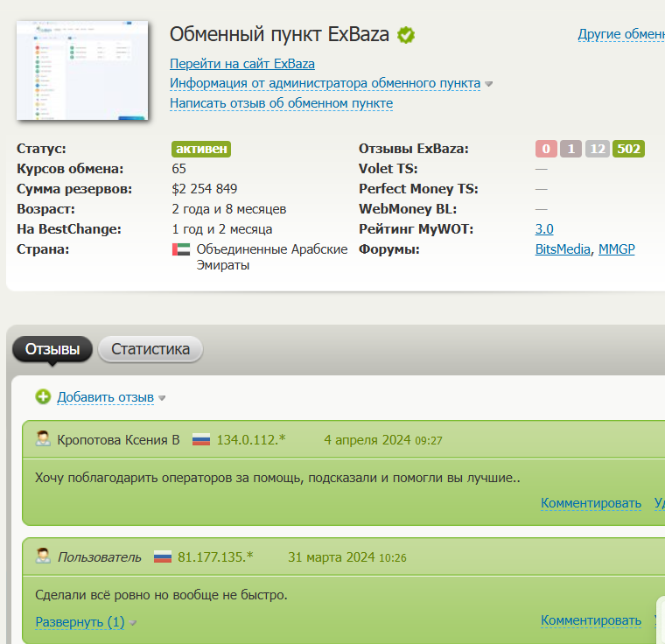Expand replies via Развернуть (1)
The width and height of the screenshot is (665, 644).
point(80,622)
